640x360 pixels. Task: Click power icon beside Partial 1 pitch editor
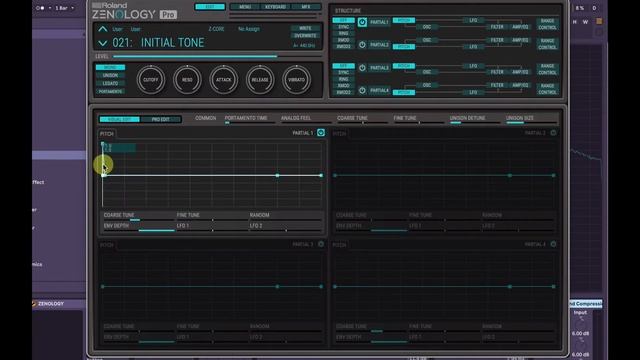point(321,133)
